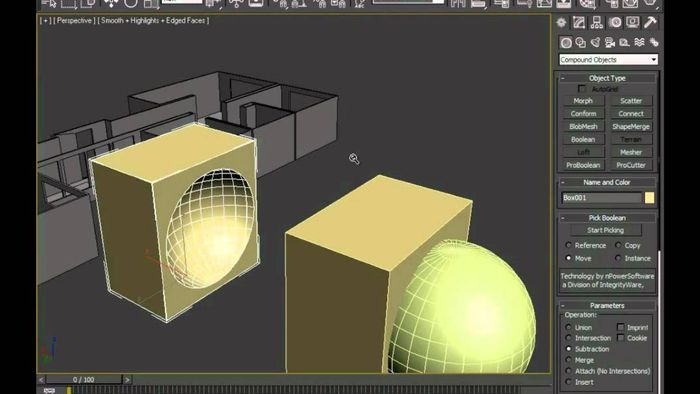Click the Connect object type button
The width and height of the screenshot is (700, 394).
click(x=631, y=113)
